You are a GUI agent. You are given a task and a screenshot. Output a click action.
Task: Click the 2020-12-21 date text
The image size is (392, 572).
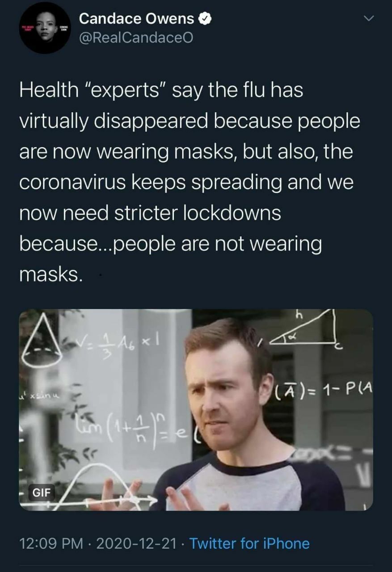[x=135, y=543]
